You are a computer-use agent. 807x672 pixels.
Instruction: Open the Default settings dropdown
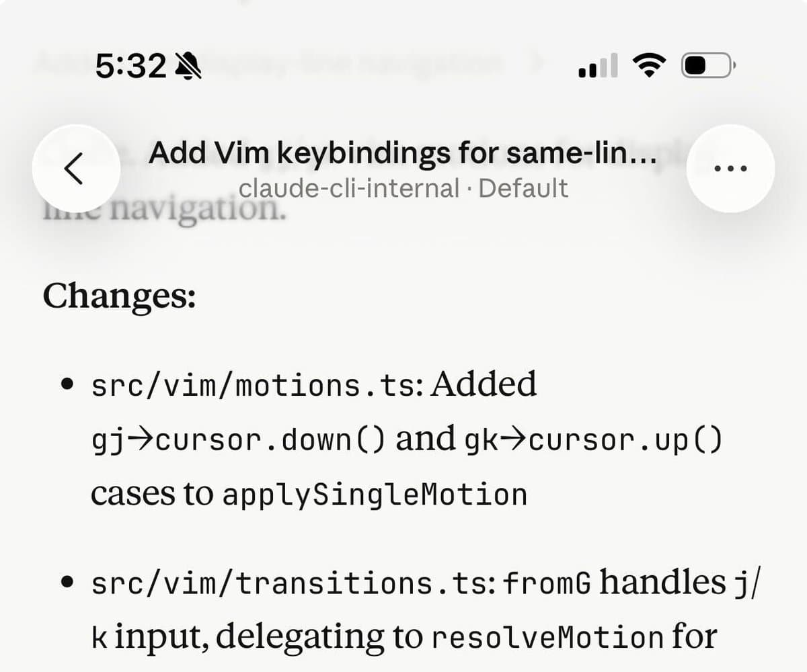(x=523, y=189)
